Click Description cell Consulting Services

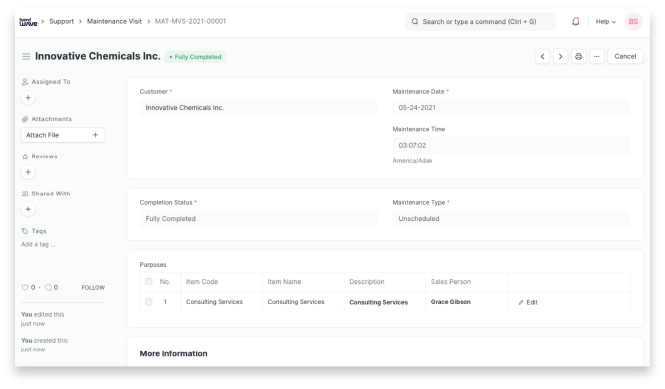(x=384, y=302)
